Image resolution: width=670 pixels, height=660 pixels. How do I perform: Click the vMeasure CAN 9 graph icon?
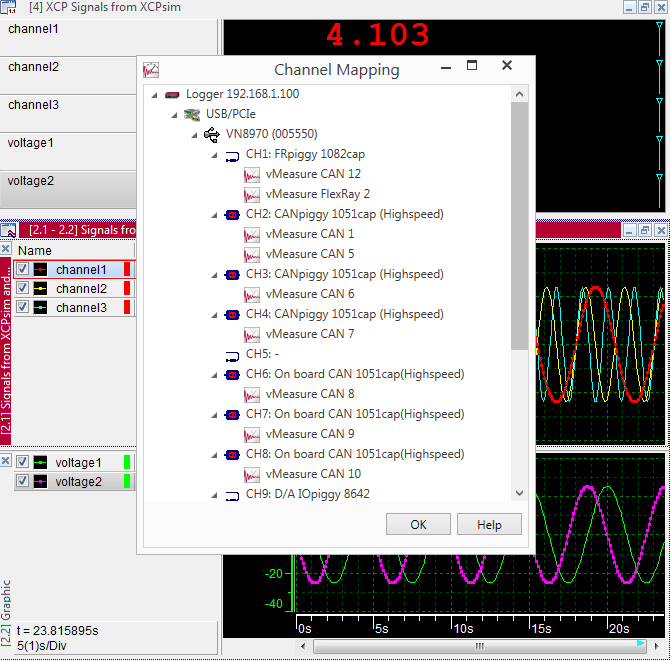click(x=252, y=434)
